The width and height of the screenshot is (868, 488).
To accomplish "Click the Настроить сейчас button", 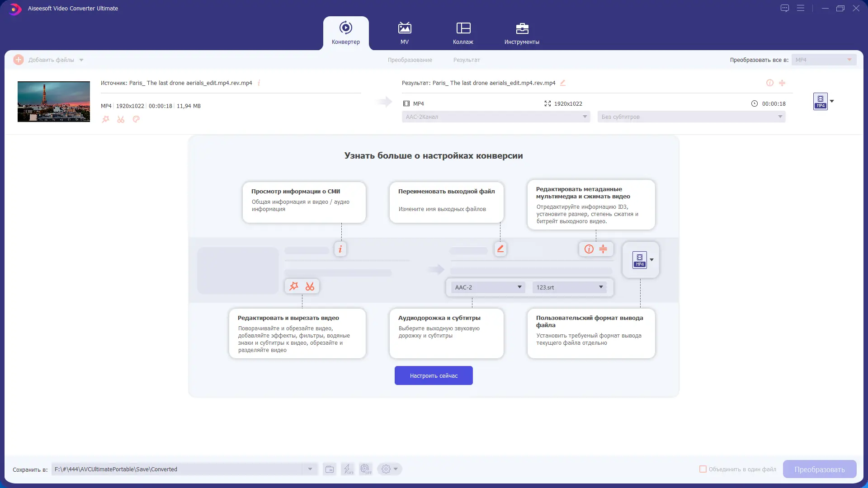I will point(434,375).
